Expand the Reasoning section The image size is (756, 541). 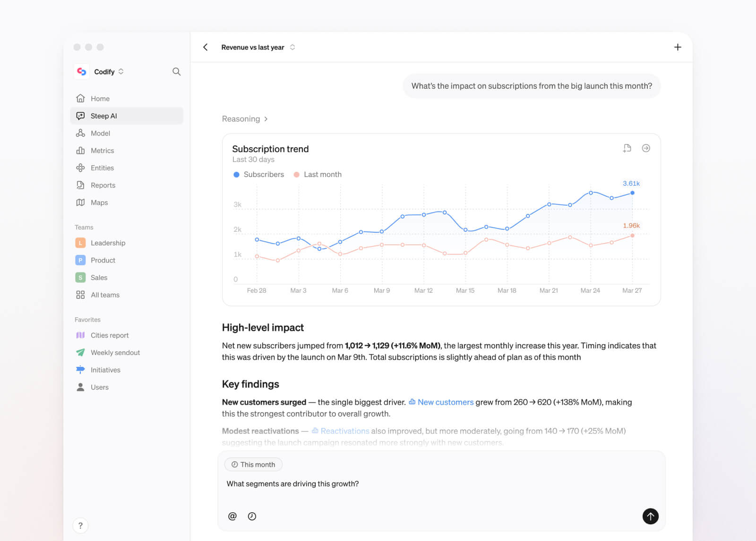click(245, 119)
